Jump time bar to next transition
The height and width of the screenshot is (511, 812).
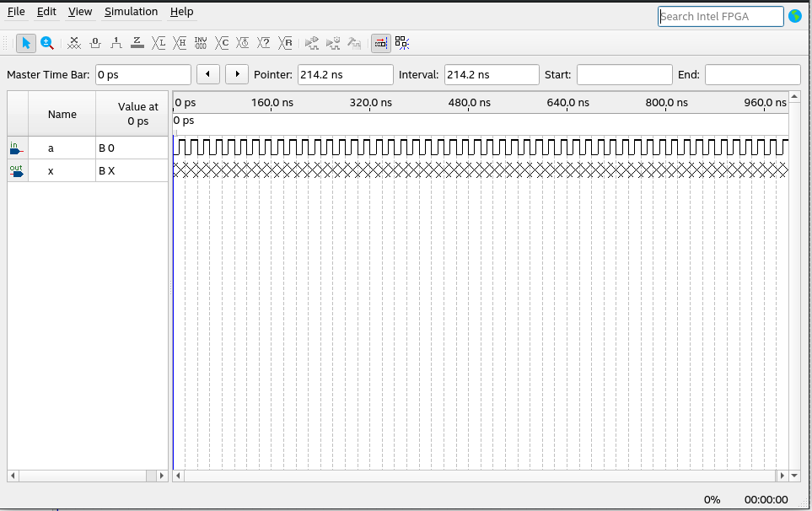(237, 74)
